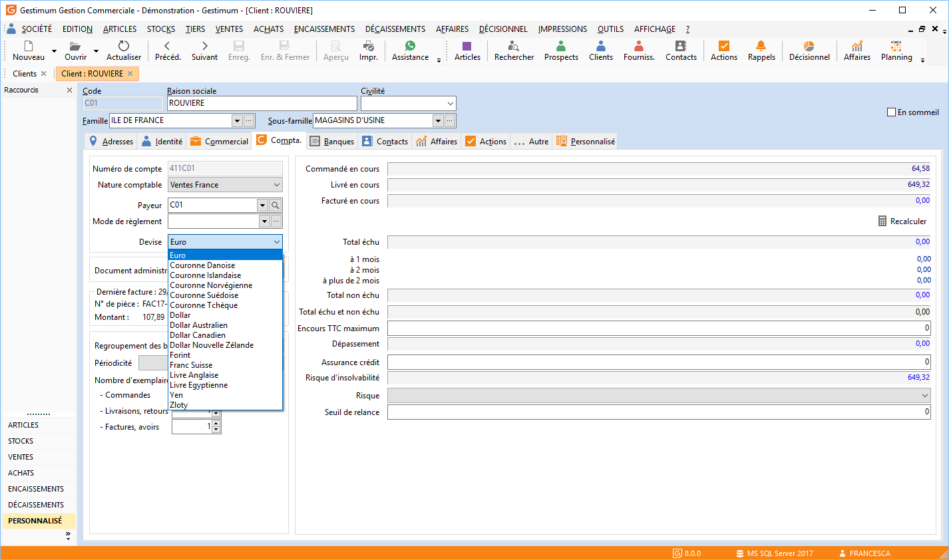This screenshot has height=560, width=949.
Task: Click the Mode de règlement ellipsis button
Action: click(276, 221)
